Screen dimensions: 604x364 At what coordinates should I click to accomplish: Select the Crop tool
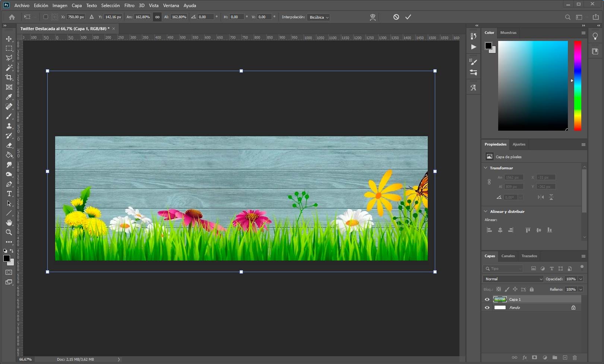(9, 77)
